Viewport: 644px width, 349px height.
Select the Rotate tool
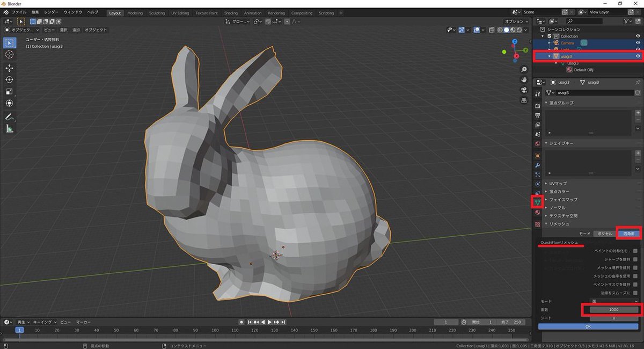(10, 80)
